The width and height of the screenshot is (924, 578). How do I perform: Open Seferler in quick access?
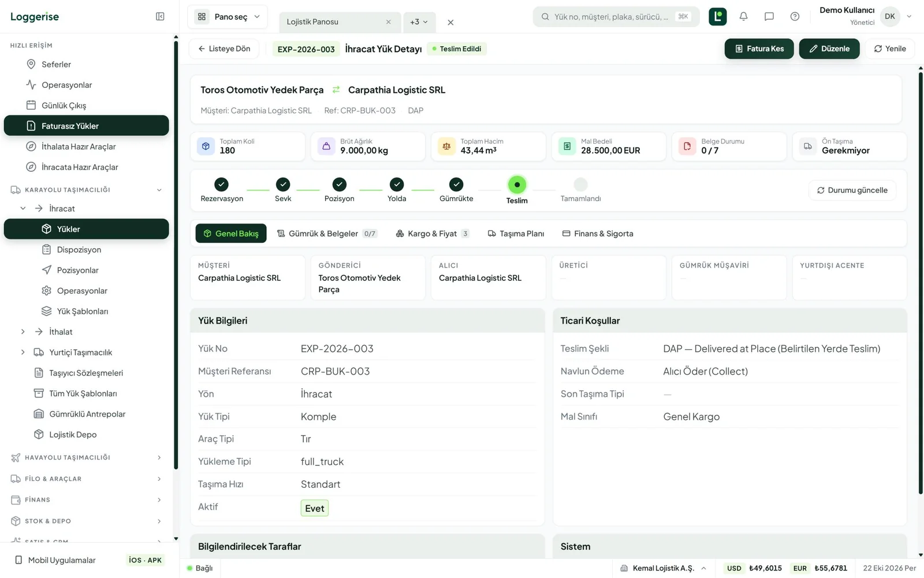point(87,64)
